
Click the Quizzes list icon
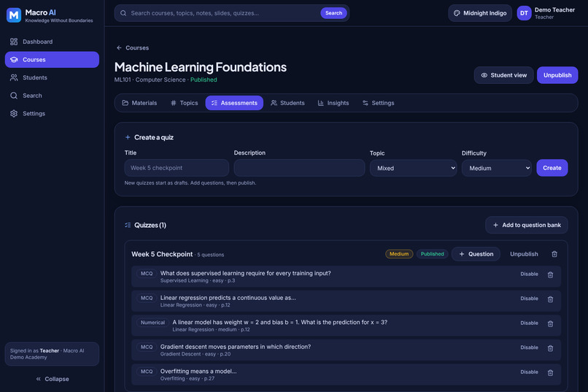(128, 225)
